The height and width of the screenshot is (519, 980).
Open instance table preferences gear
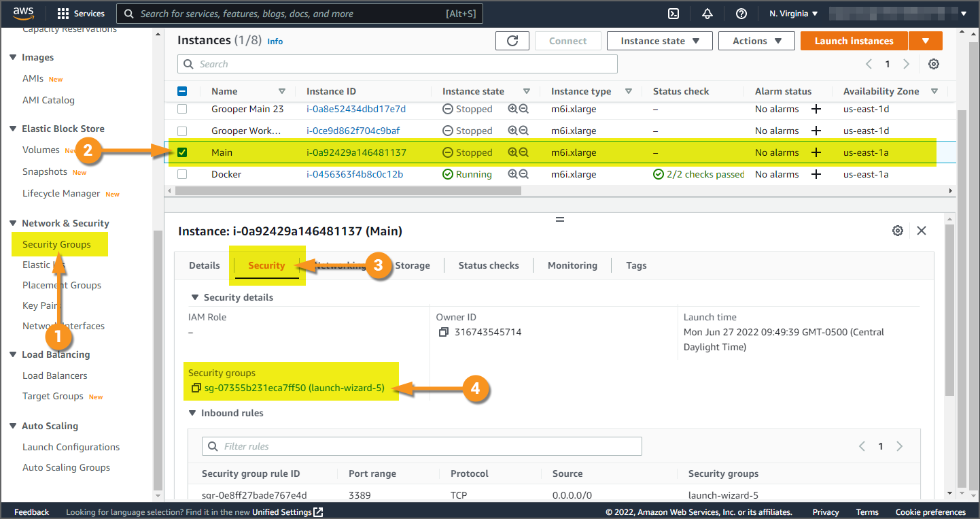pos(934,64)
